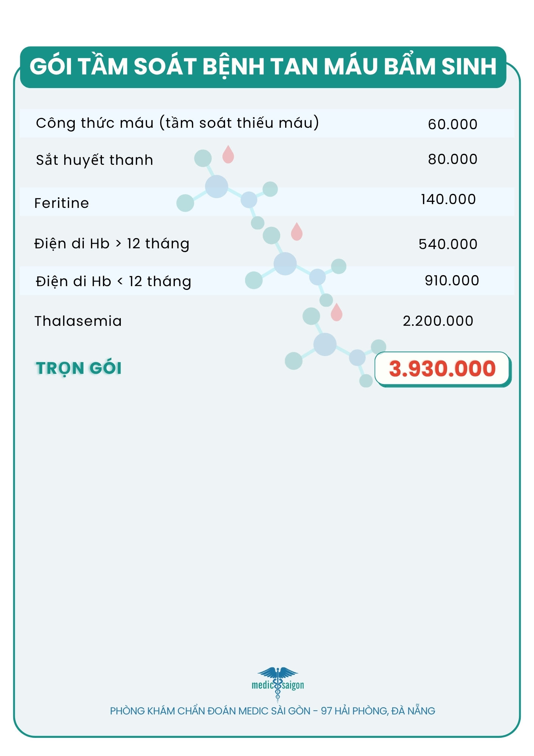Click the Điện di Hb > 12 tháng label

tap(112, 244)
